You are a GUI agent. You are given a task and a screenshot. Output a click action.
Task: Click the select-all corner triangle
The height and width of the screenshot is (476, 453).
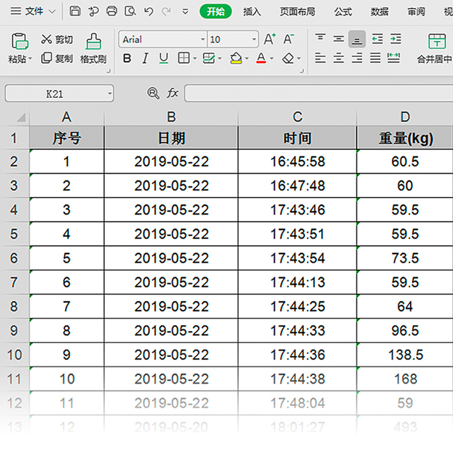click(x=21, y=117)
